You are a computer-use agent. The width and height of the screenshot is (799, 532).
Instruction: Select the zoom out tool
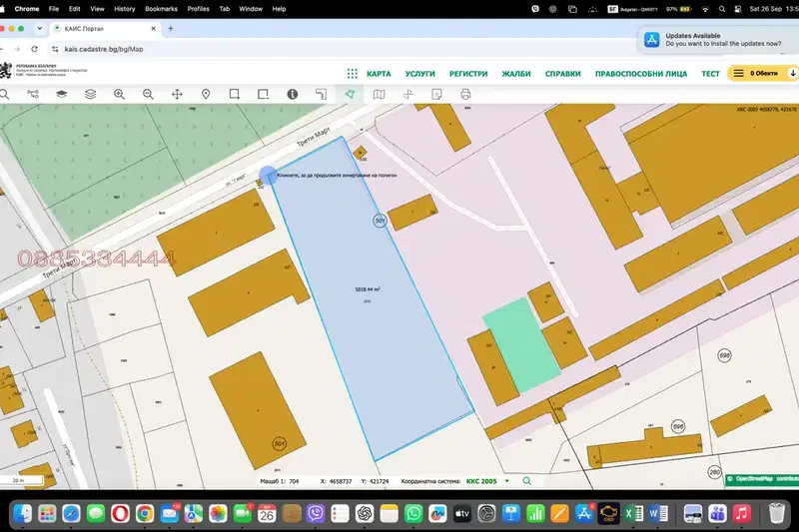pyautogui.click(x=148, y=94)
